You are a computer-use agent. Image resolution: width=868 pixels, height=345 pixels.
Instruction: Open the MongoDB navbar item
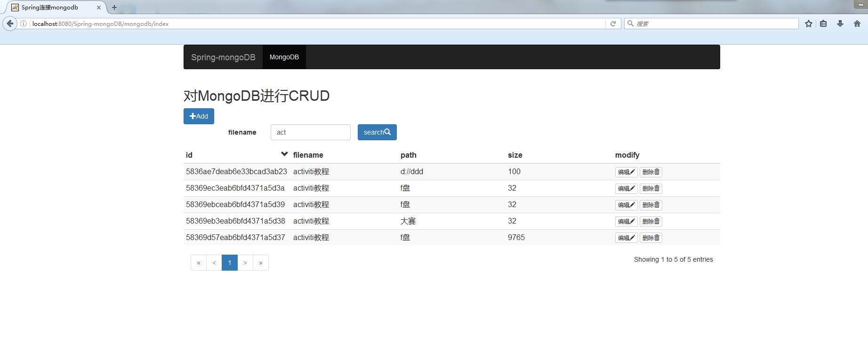pos(284,57)
